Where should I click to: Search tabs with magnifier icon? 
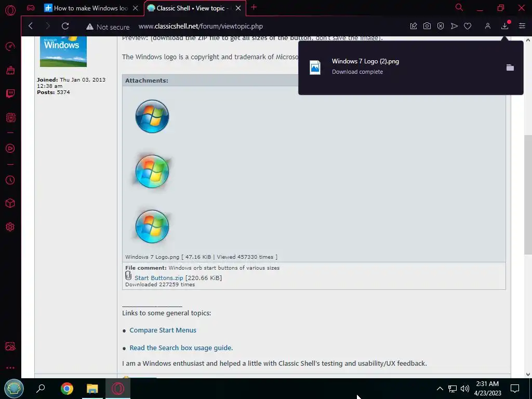coord(459,7)
